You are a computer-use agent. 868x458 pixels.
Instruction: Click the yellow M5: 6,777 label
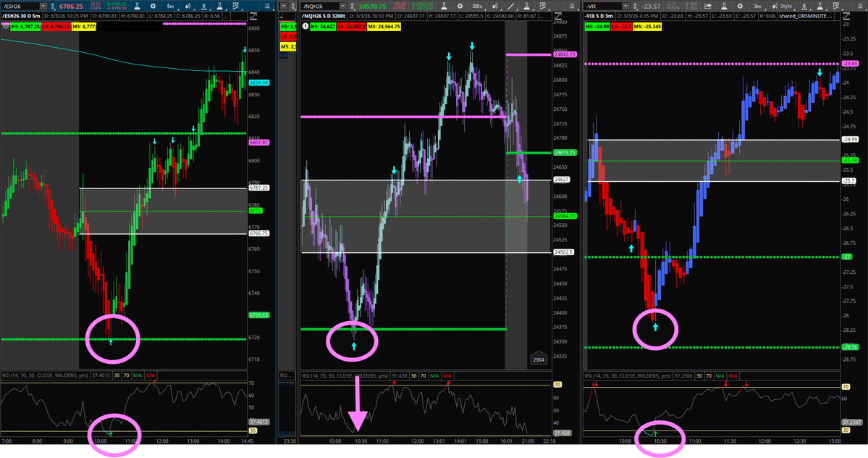[x=83, y=27]
